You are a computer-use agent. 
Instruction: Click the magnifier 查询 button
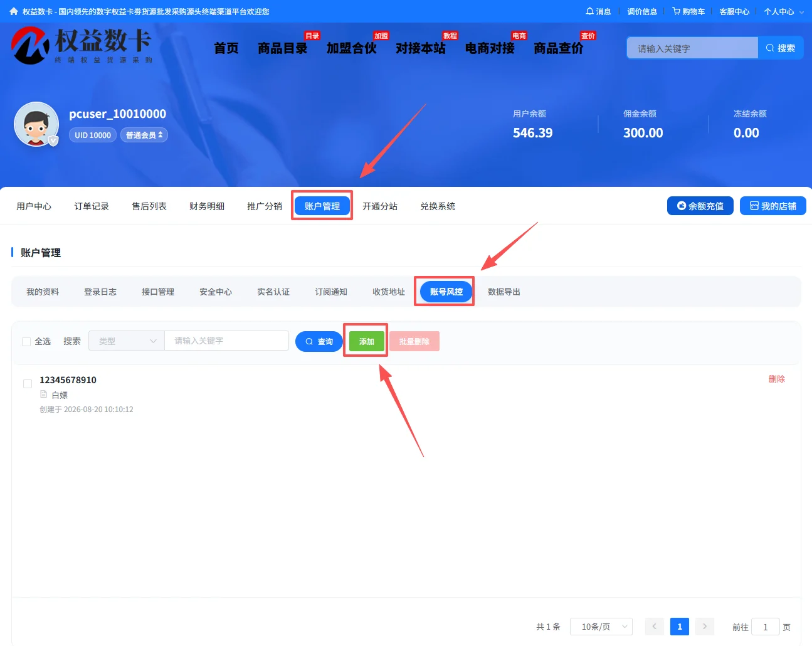[x=319, y=341]
